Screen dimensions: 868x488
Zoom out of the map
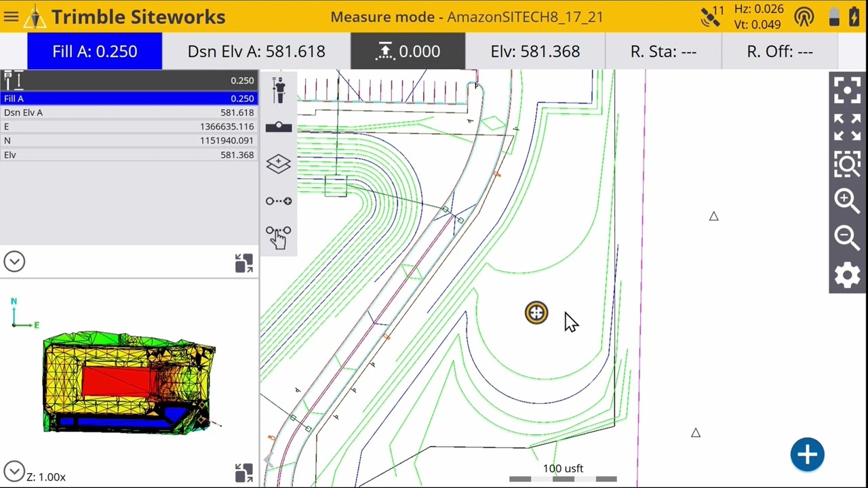[x=847, y=237]
